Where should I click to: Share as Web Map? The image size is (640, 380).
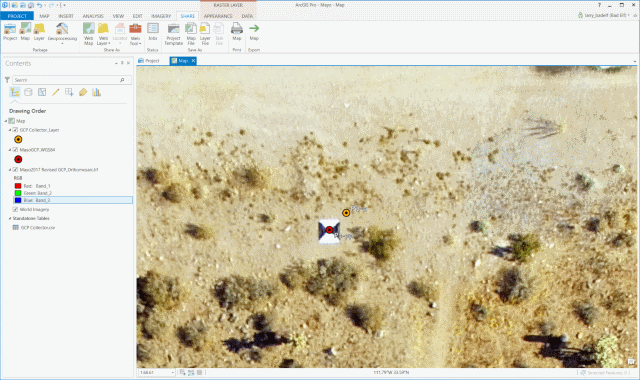pos(89,34)
